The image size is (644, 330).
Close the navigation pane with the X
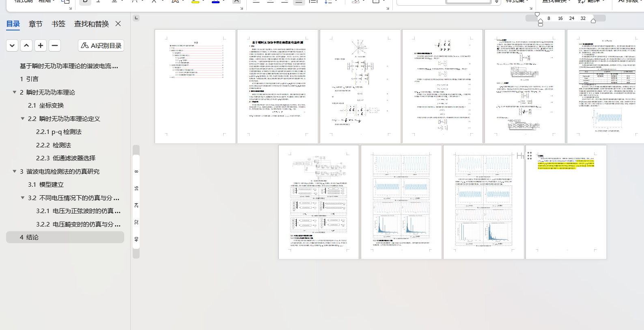point(118,24)
